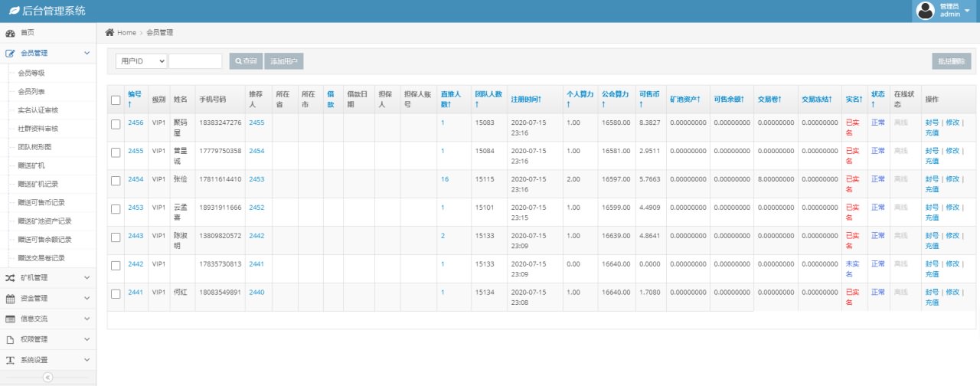Open the admin account dropdown caret
980x386 pixels.
pos(968,11)
